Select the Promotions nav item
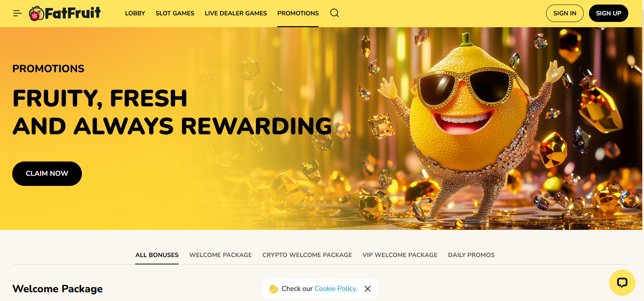Image resolution: width=644 pixels, height=301 pixels. click(x=298, y=13)
